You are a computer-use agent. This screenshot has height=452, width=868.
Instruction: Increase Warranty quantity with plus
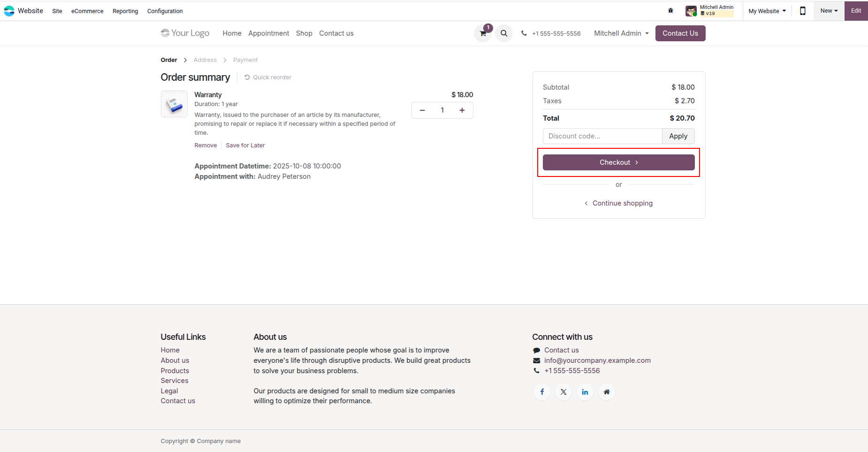pyautogui.click(x=462, y=110)
